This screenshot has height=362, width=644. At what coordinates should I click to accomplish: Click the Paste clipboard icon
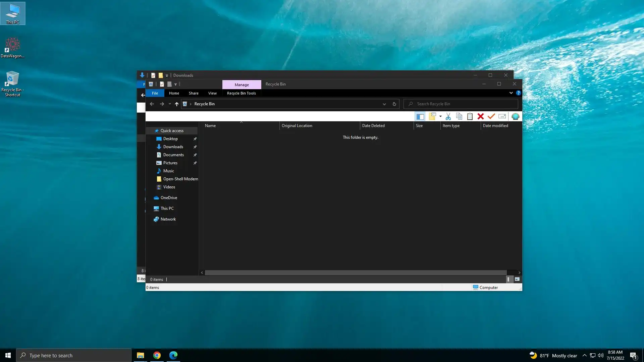(470, 117)
